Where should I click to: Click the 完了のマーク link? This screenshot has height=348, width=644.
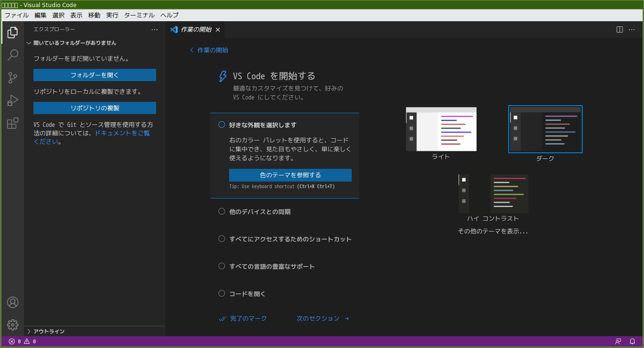click(243, 318)
